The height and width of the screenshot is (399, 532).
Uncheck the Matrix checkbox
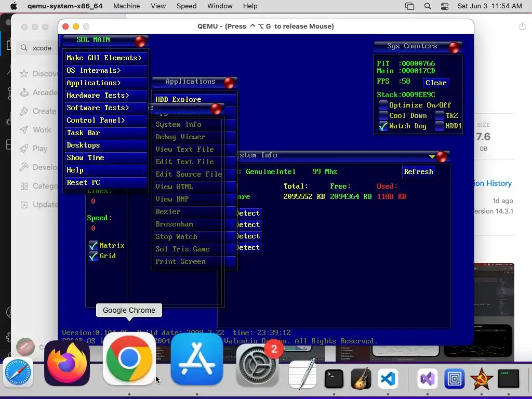point(93,245)
